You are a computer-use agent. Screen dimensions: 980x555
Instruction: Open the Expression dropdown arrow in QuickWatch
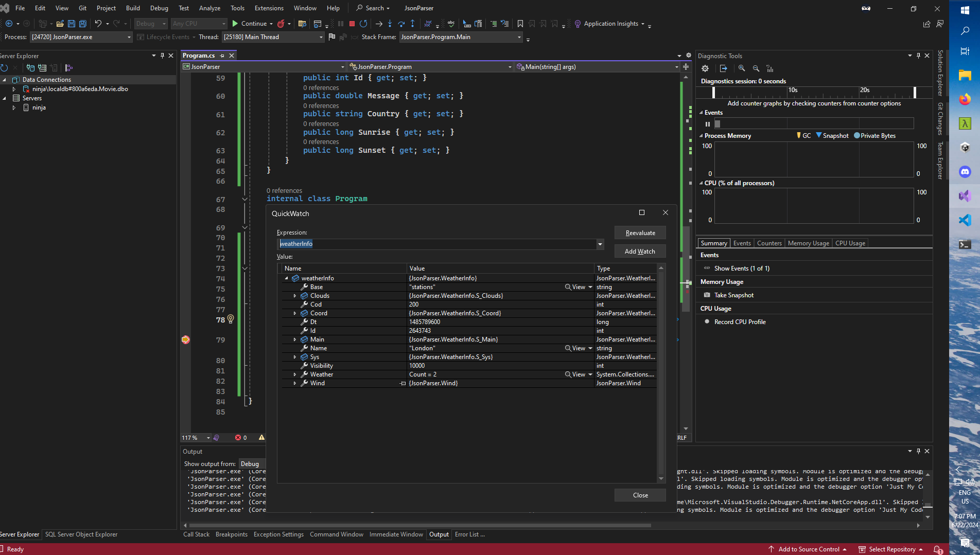[600, 244]
